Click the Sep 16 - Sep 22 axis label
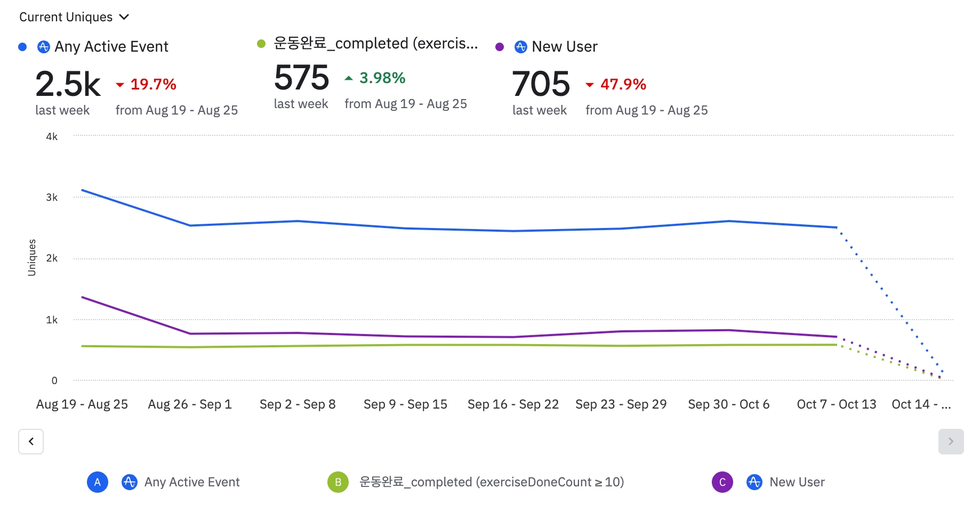Viewport: 980px width, 505px height. [513, 404]
